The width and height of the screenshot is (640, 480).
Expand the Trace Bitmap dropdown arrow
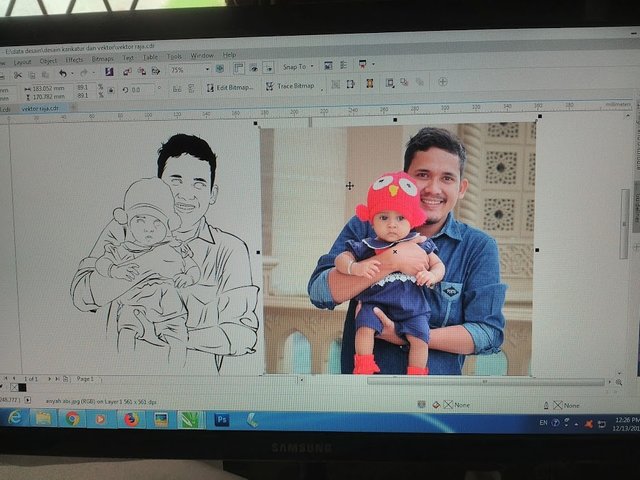(x=322, y=88)
